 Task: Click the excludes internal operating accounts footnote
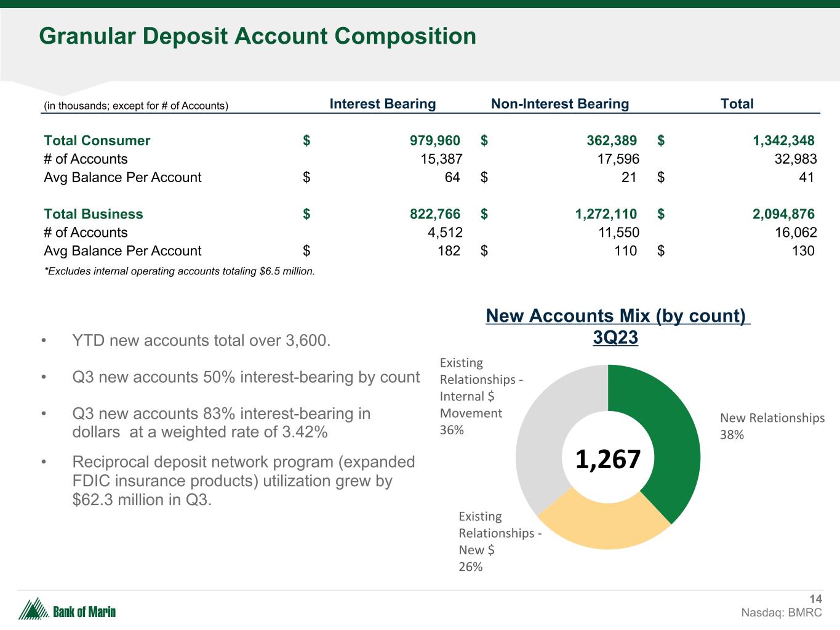(x=180, y=271)
